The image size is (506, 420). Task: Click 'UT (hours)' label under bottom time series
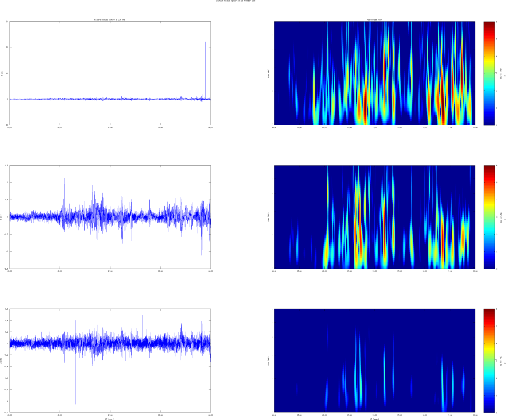coord(110,419)
